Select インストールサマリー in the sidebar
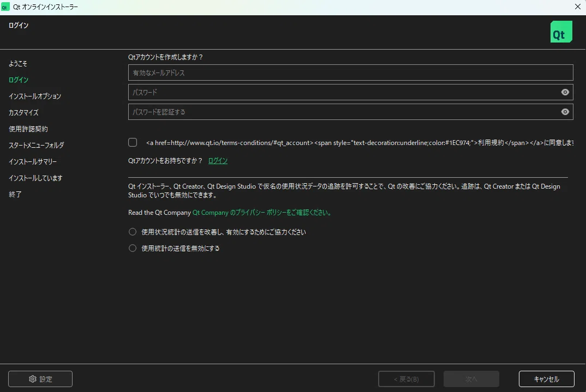The width and height of the screenshot is (586, 392). pos(33,162)
